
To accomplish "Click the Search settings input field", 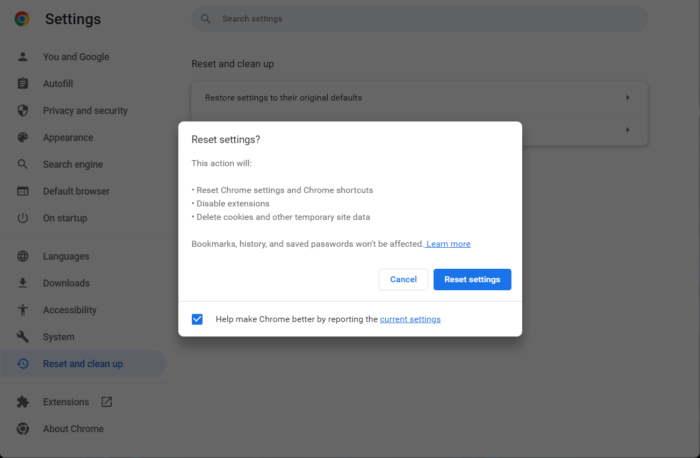I will [x=420, y=19].
